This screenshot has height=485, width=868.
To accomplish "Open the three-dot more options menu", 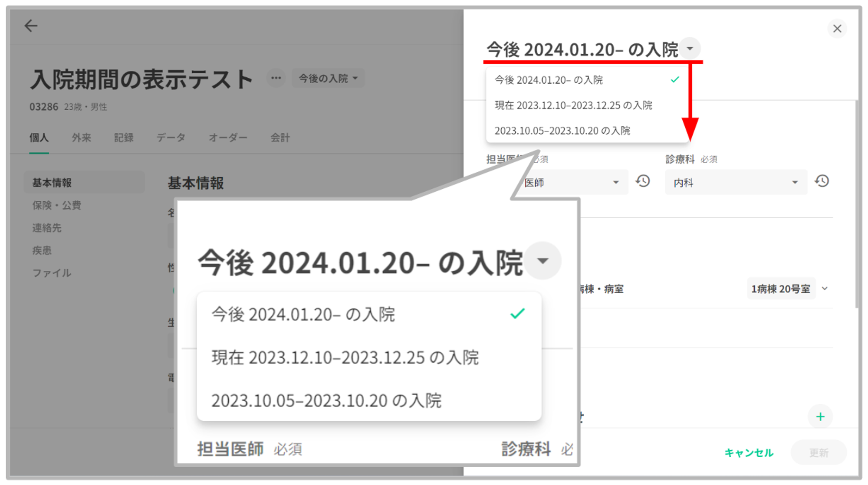I will pyautogui.click(x=276, y=79).
